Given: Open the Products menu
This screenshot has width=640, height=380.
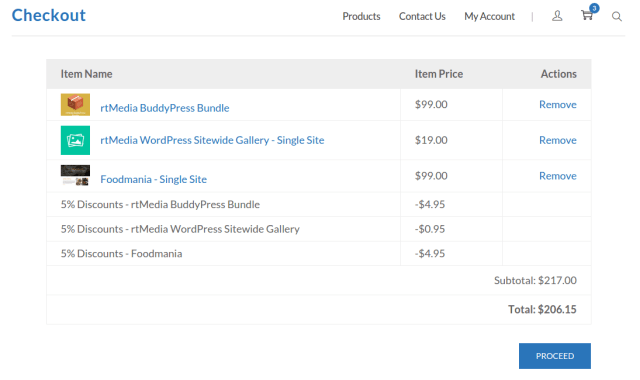Looking at the screenshot, I should tap(361, 16).
